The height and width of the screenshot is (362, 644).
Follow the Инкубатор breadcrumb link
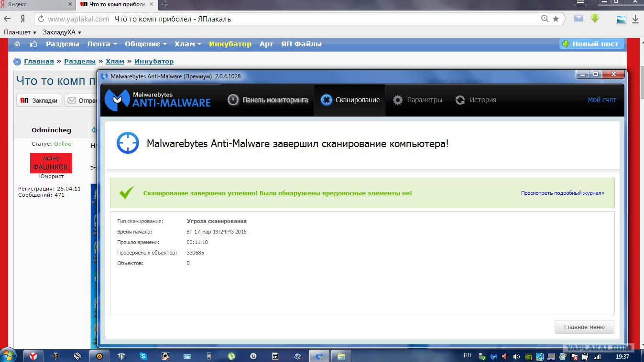click(x=154, y=61)
